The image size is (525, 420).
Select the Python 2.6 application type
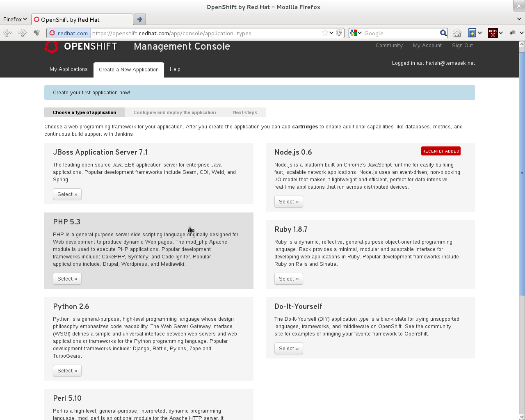coord(67,371)
